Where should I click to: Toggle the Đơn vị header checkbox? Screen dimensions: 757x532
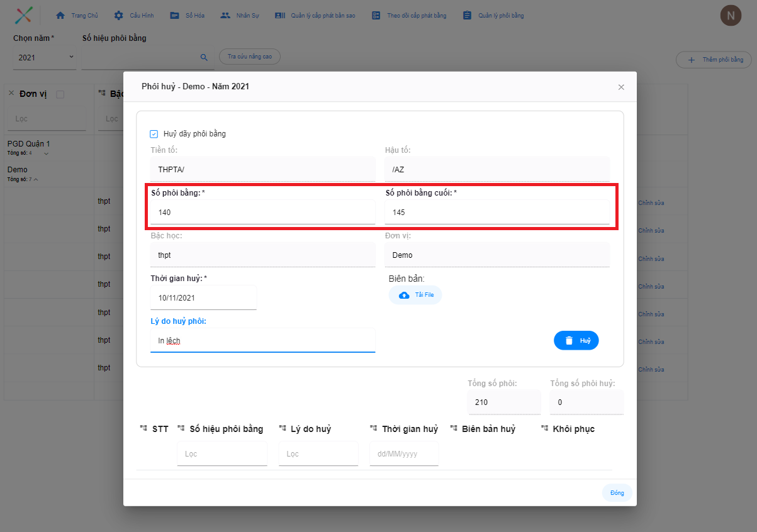click(x=60, y=94)
